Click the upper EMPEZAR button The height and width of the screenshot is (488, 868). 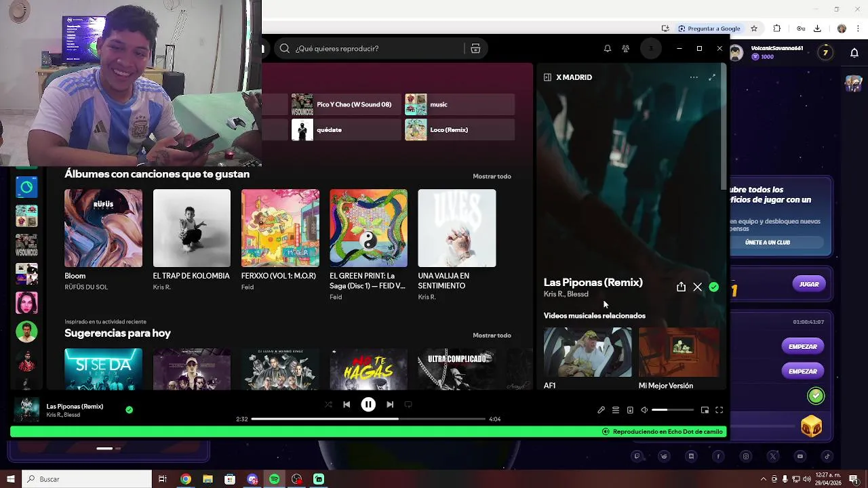point(803,346)
